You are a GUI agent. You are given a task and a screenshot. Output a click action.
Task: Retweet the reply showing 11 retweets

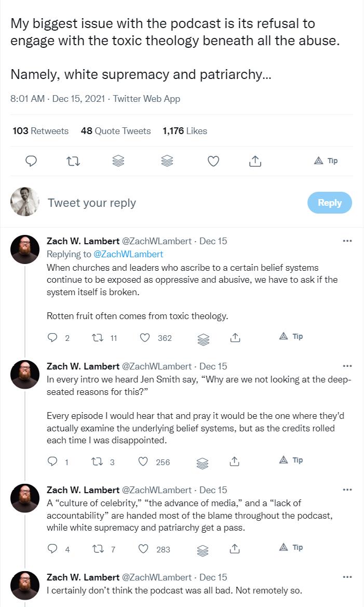click(x=98, y=338)
